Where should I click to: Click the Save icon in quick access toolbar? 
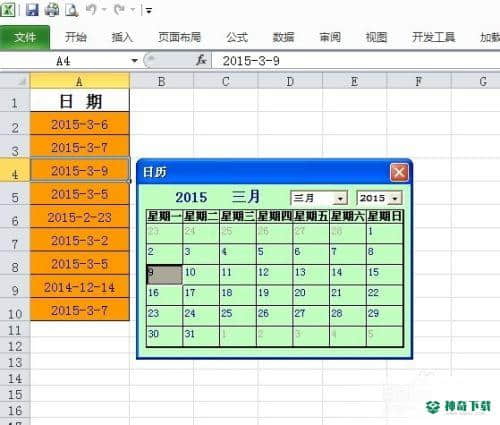32,9
